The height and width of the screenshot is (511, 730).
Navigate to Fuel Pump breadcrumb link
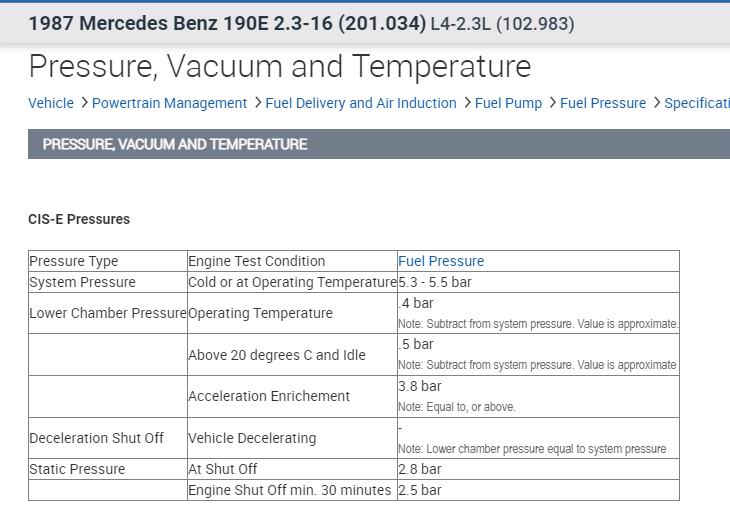[508, 103]
